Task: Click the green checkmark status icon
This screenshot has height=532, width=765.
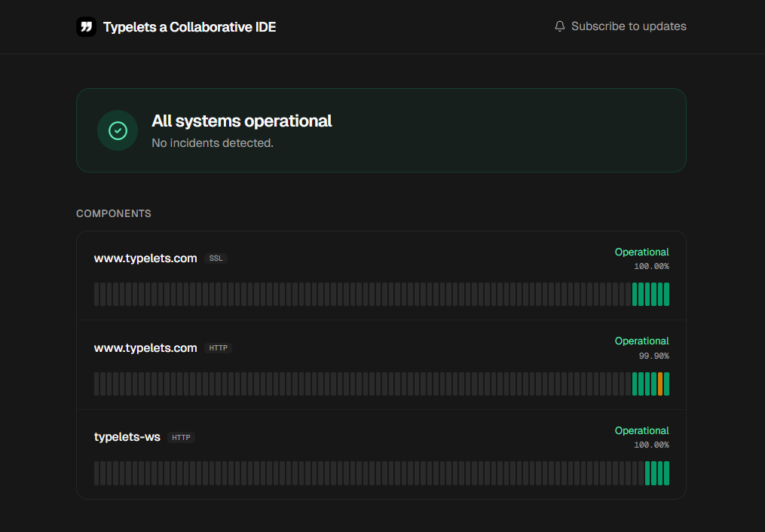Action: 118,130
